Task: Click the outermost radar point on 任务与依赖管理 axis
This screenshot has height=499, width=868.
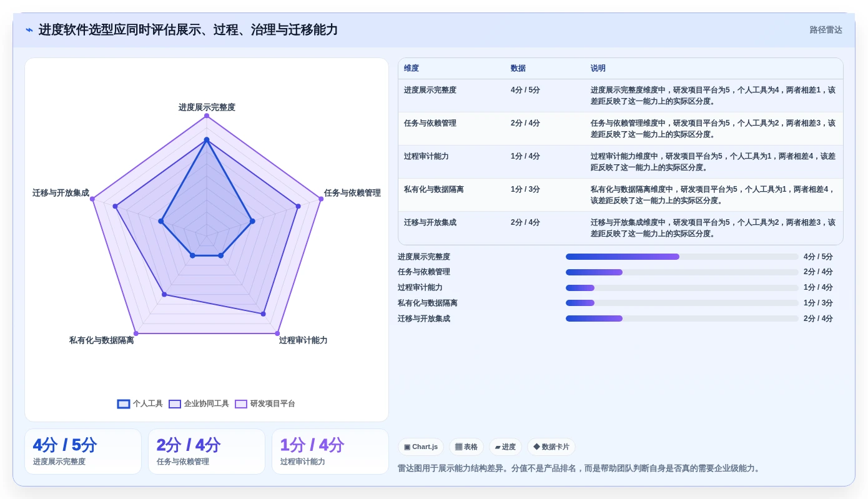Action: (x=321, y=199)
